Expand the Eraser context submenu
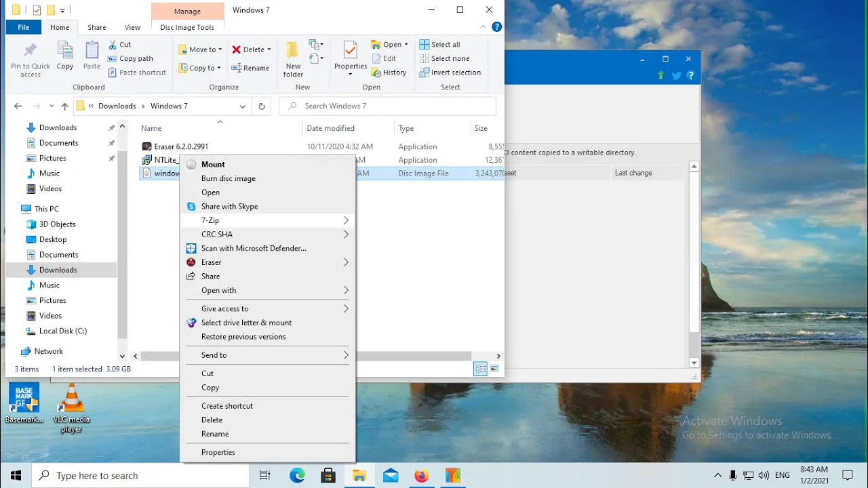This screenshot has height=488, width=868. click(267, 262)
